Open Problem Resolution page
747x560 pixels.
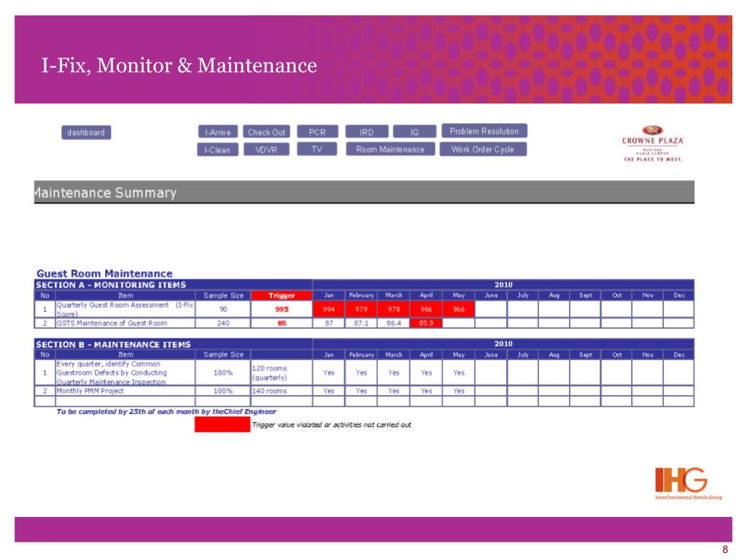[x=484, y=131]
